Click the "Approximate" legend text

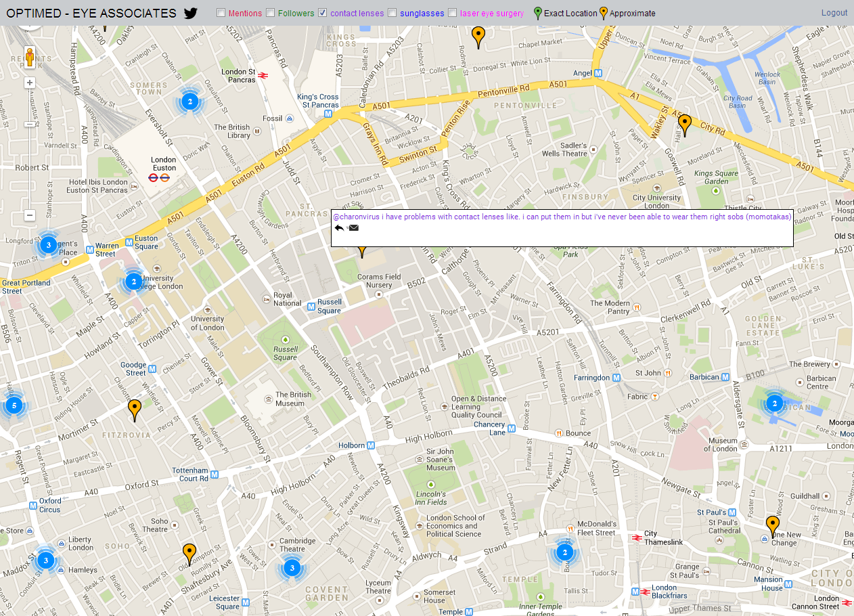633,14
